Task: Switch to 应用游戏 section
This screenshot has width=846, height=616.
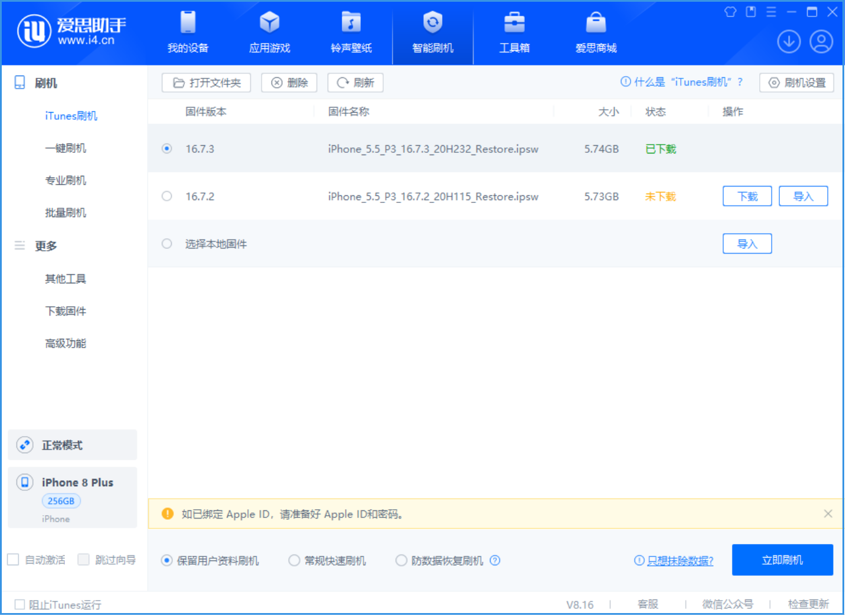Action: 269,32
